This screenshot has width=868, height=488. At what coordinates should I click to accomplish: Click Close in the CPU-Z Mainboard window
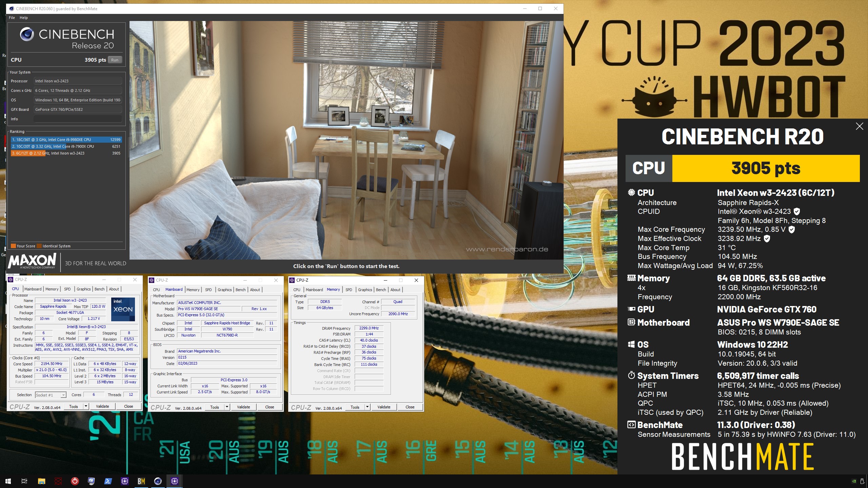270,407
